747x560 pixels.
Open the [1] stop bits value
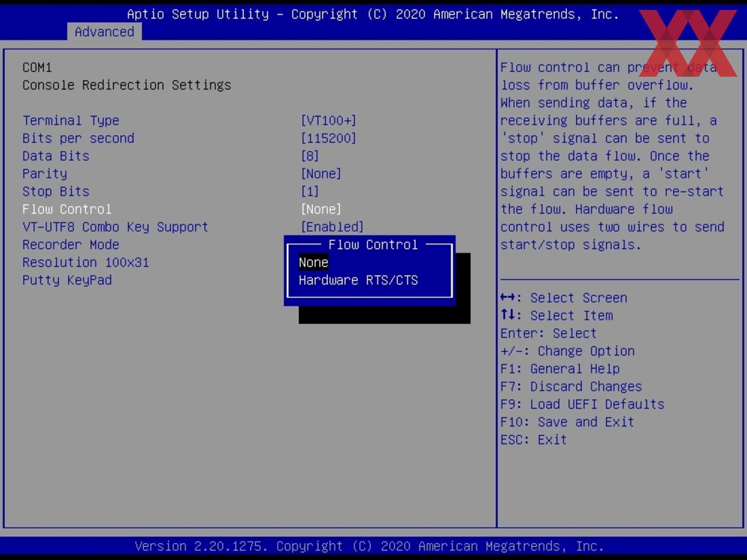point(310,191)
